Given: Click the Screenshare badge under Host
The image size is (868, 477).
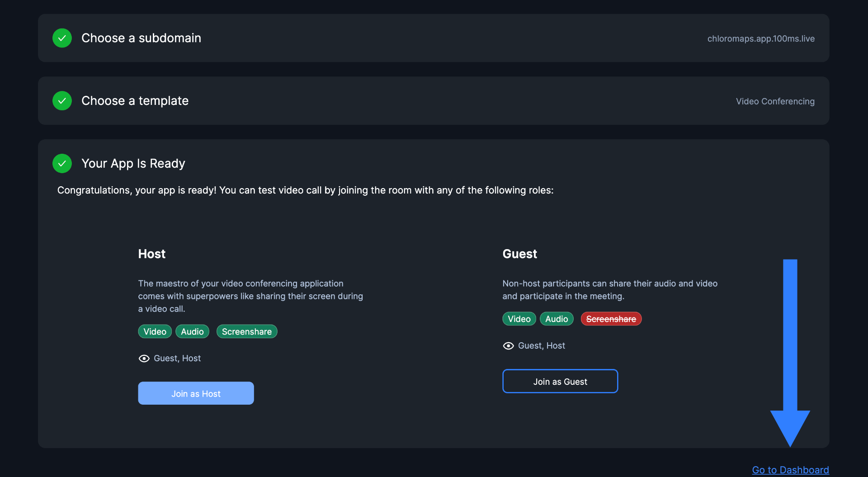Looking at the screenshot, I should (246, 331).
